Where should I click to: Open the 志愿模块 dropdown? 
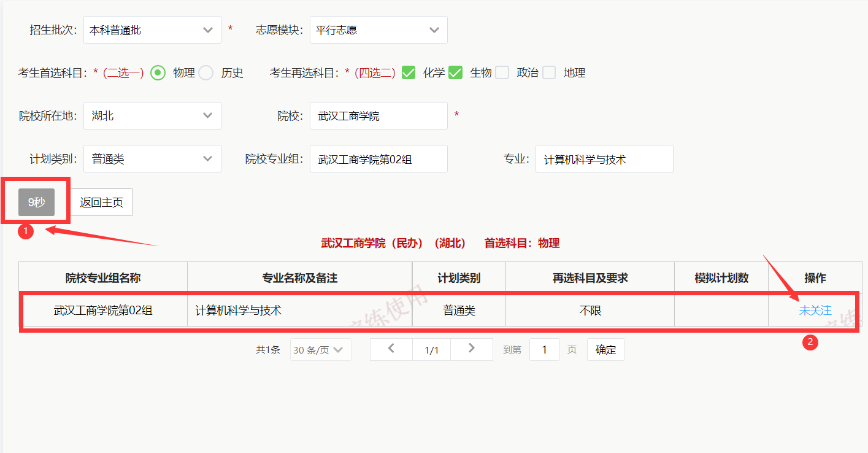pyautogui.click(x=378, y=29)
